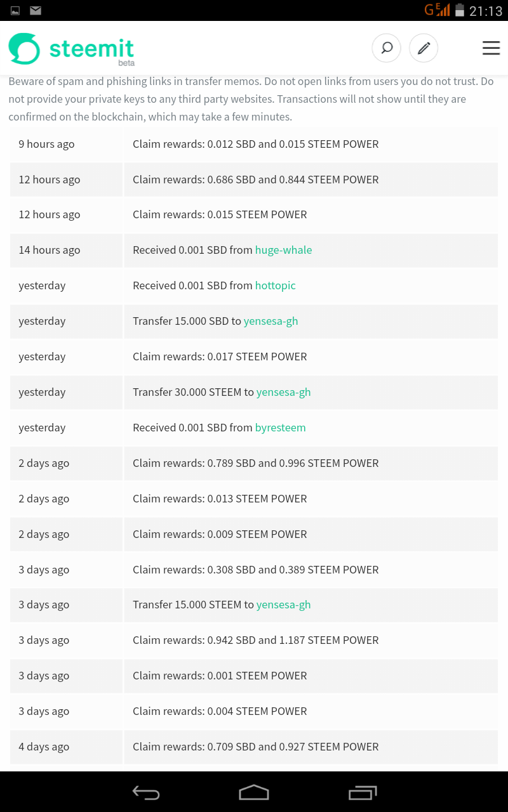Tap the image notification icon in status bar

pyautogui.click(x=15, y=10)
